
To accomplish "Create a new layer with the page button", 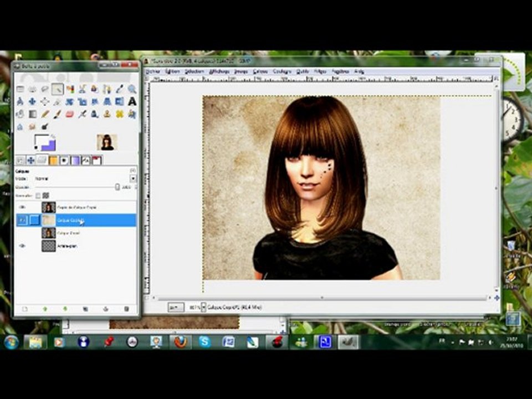I will [25, 309].
